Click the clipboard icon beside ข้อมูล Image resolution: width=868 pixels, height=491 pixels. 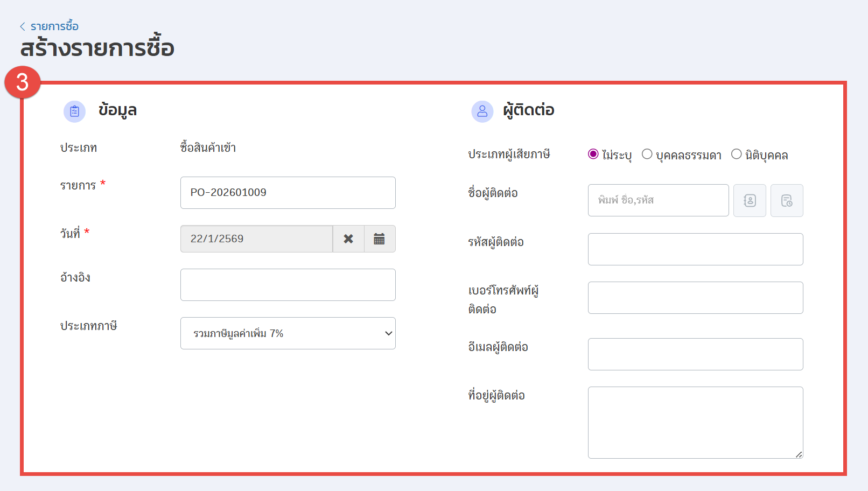click(74, 111)
